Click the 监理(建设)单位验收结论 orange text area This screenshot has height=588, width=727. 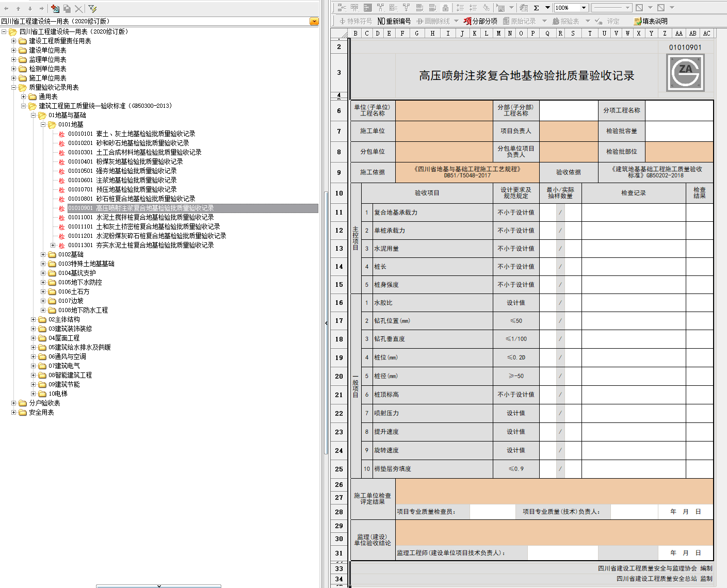click(554, 533)
